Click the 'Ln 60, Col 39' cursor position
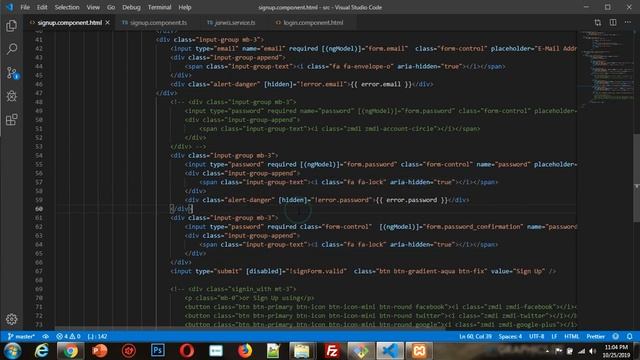Screen dimensions: 640x360 point(476,336)
